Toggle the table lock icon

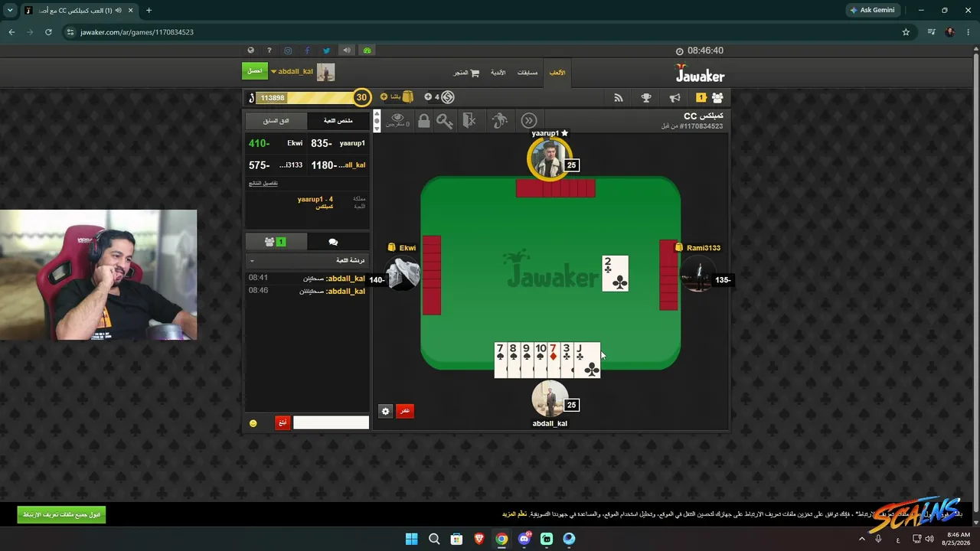tap(423, 120)
